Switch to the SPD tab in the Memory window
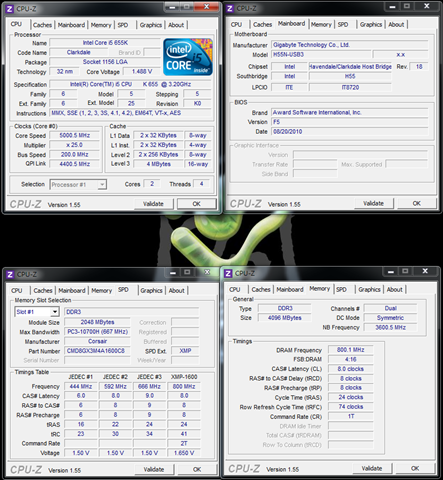This screenshot has width=443, height=480. tap(341, 289)
